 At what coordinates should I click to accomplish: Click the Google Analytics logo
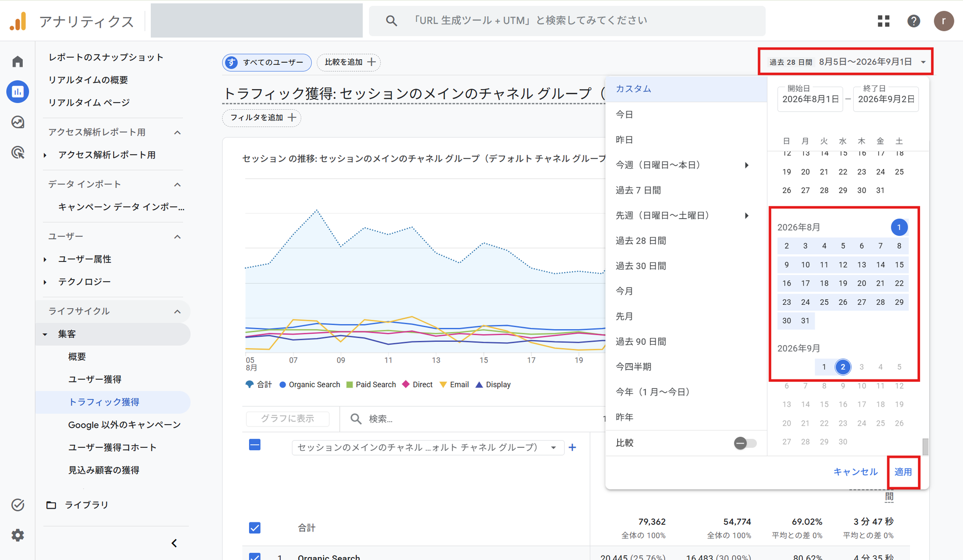[18, 22]
